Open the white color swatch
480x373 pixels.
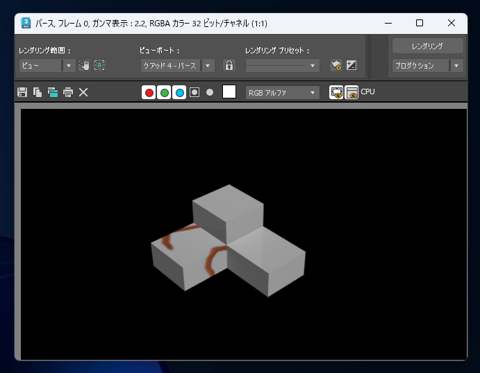tap(229, 92)
